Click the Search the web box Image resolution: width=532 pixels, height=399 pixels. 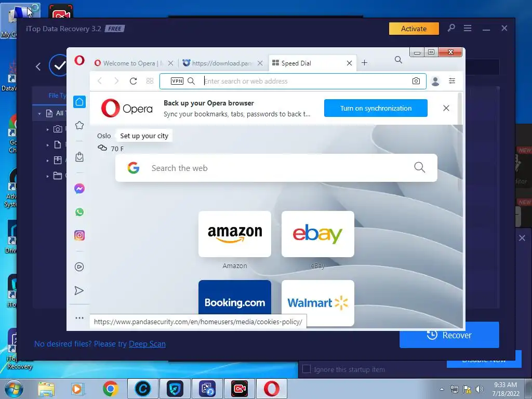(x=276, y=168)
